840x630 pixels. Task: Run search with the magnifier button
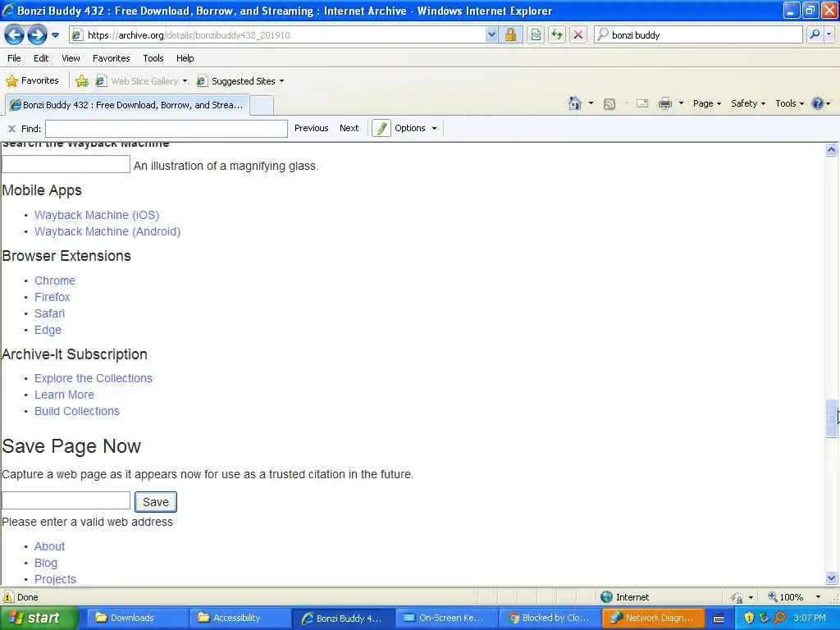point(815,34)
